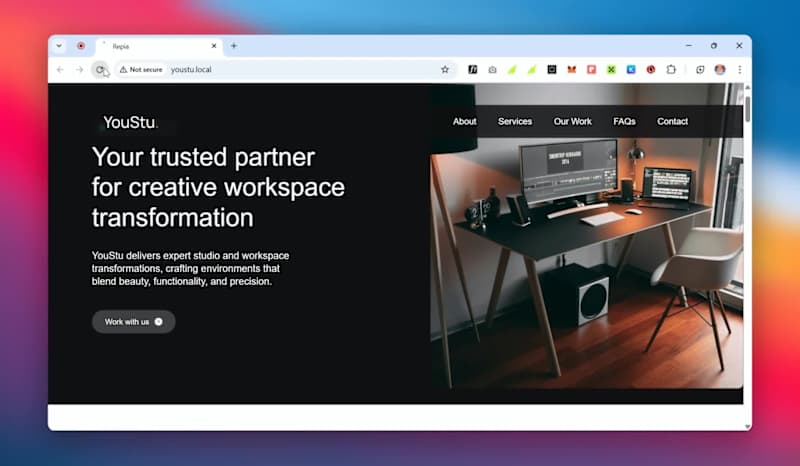Click the red recording indicator tab
The height and width of the screenshot is (466, 800).
click(x=81, y=46)
